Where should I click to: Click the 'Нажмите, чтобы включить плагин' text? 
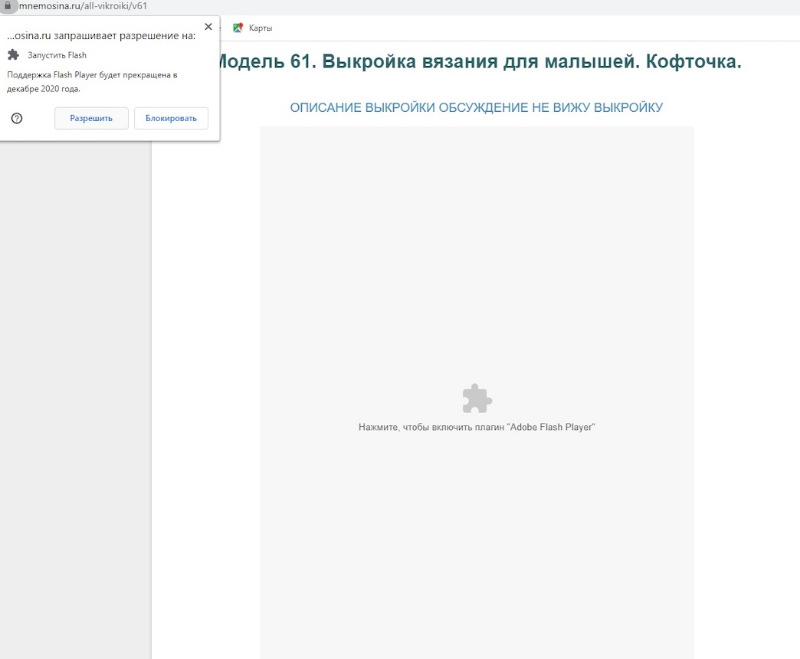(x=477, y=427)
